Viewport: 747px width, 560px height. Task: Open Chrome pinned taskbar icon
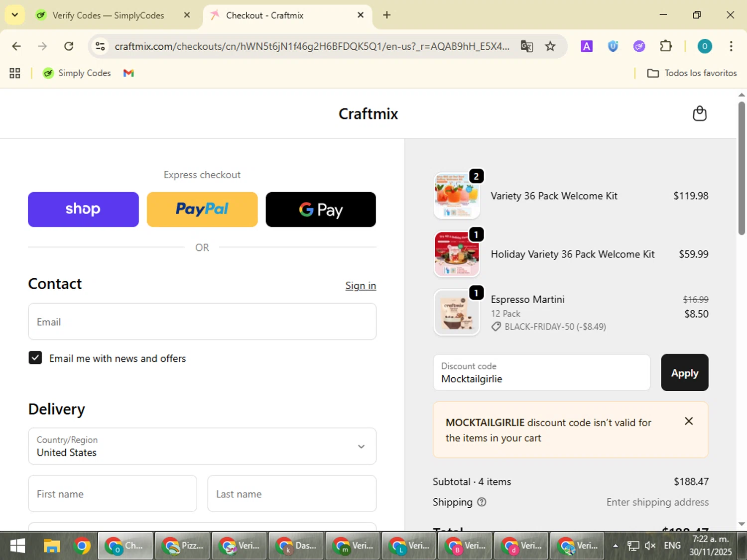pyautogui.click(x=82, y=546)
